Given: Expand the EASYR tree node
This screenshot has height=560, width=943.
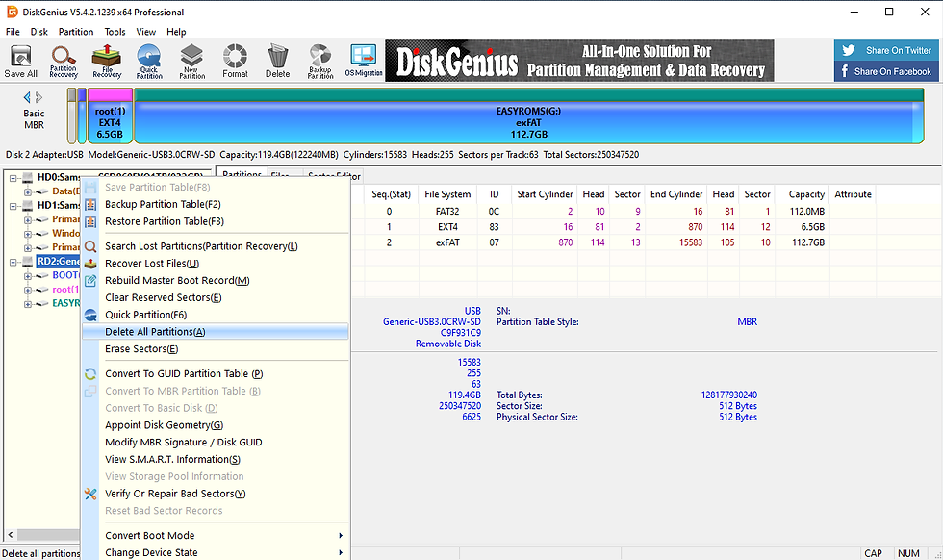Looking at the screenshot, I should tap(28, 304).
